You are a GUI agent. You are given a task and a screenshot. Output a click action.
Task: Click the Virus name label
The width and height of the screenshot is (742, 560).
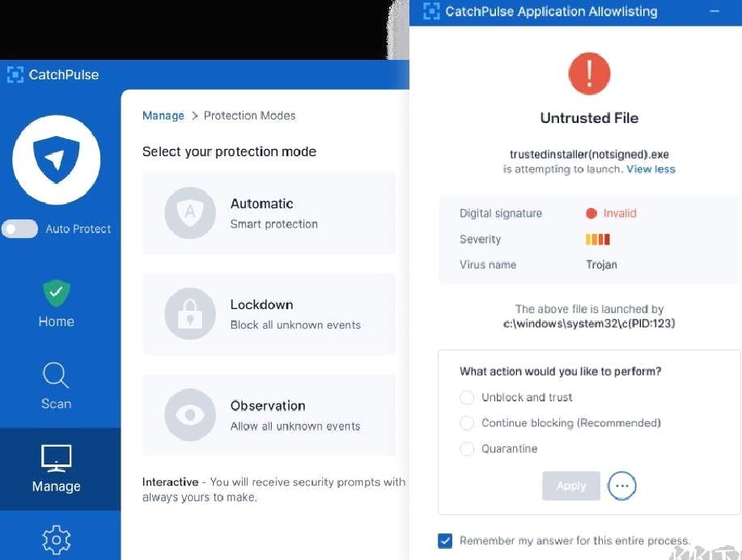coord(488,265)
